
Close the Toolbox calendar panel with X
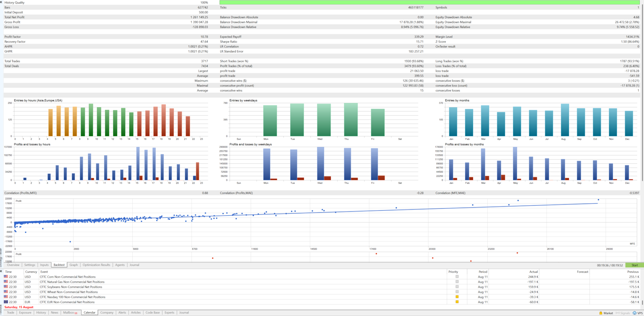(x=1, y=271)
